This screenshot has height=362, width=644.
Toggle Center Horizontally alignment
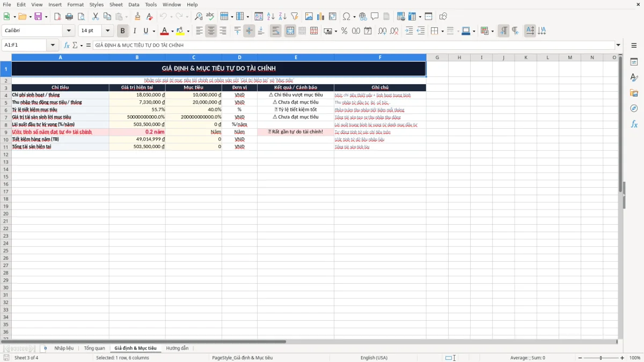point(211,31)
